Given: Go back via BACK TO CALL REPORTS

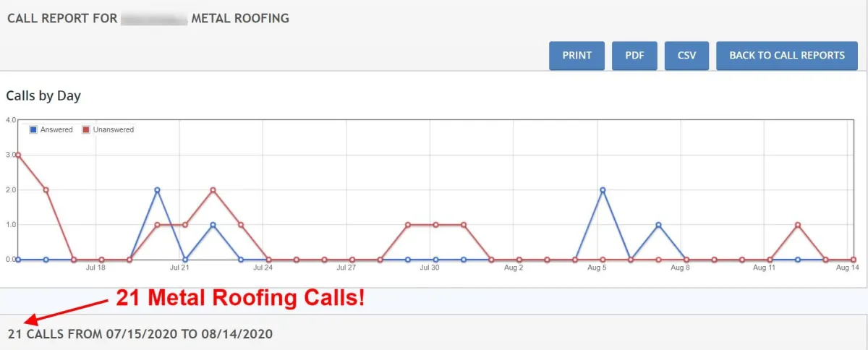Looking at the screenshot, I should click(787, 56).
